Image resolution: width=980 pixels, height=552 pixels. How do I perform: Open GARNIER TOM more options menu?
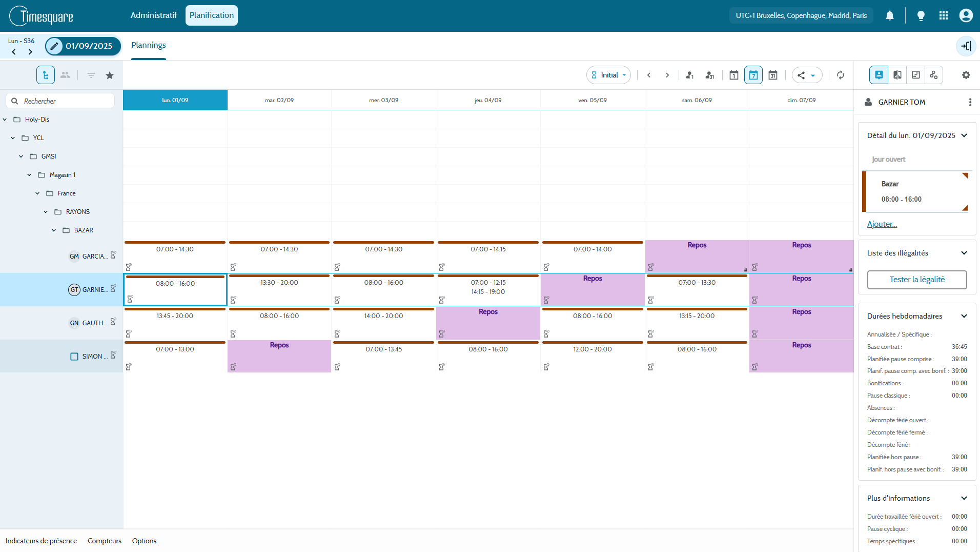point(970,102)
